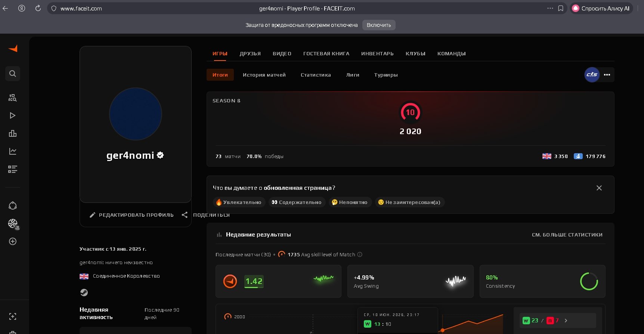Open the rankings podium sidebar icon
This screenshot has height=334, width=644.
click(13, 133)
